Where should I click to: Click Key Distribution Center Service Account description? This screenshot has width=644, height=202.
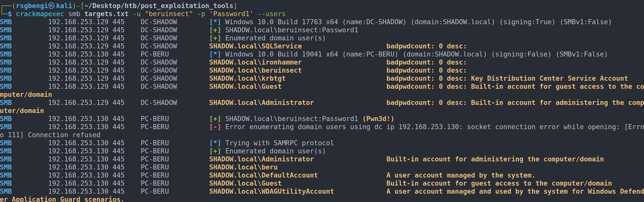coord(549,78)
